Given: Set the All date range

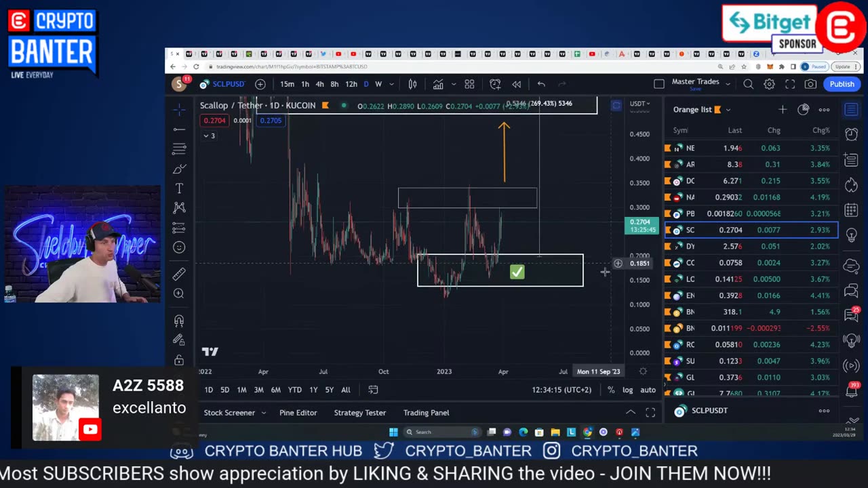Looking at the screenshot, I should coord(345,390).
